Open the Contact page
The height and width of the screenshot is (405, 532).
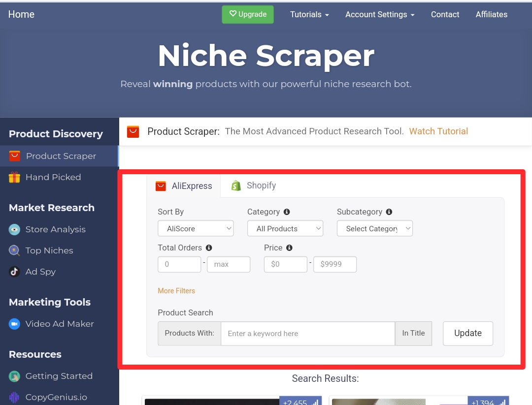pos(445,15)
